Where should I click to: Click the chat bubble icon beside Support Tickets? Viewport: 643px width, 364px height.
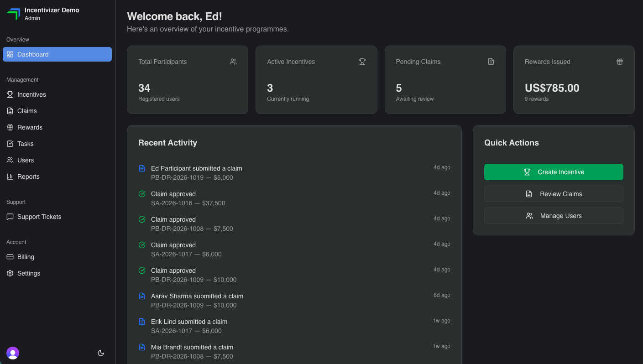10,217
